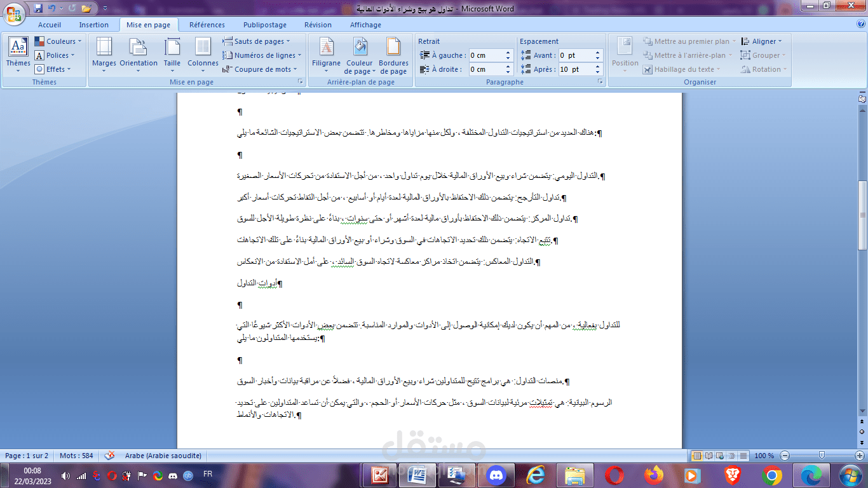868x488 pixels.
Task: Open the Marges options
Action: [x=104, y=55]
